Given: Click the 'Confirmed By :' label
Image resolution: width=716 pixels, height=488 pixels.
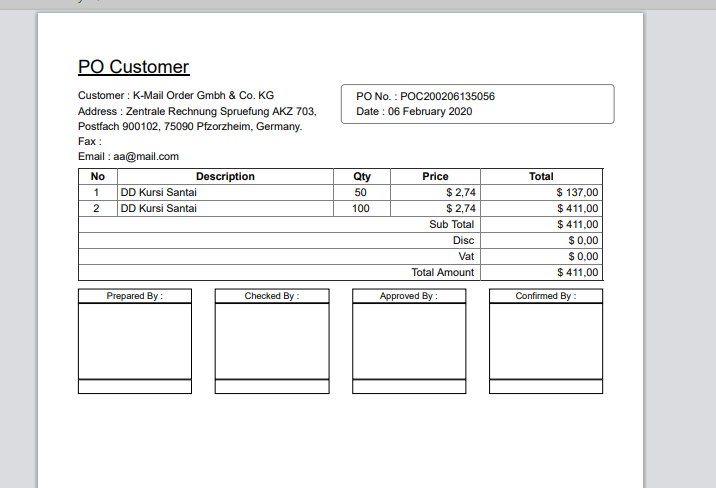Looking at the screenshot, I should tap(546, 296).
